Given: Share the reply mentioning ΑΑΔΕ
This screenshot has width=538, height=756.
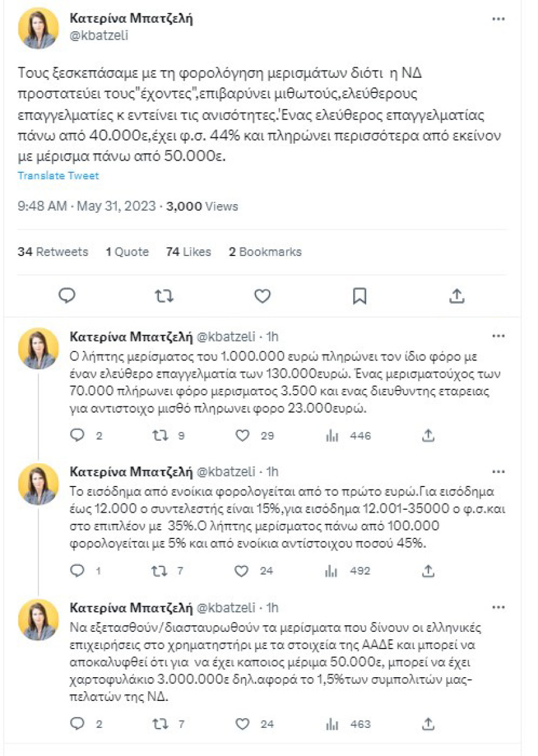Looking at the screenshot, I should point(428,724).
